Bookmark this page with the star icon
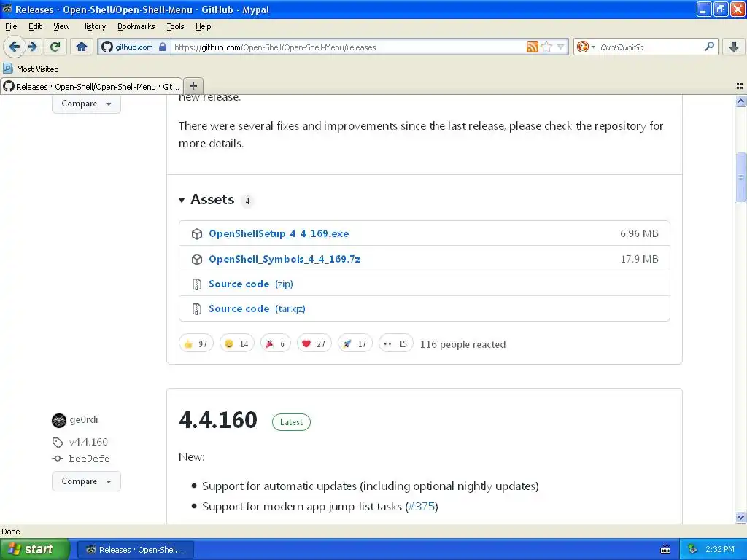Screen dimensions: 747x560 pyautogui.click(x=546, y=47)
